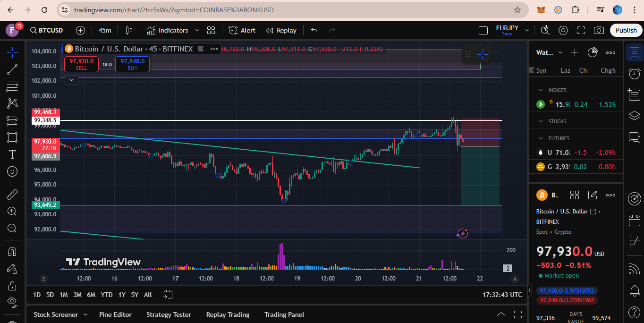Select the 1M time range
This screenshot has width=644, height=323.
point(63,295)
